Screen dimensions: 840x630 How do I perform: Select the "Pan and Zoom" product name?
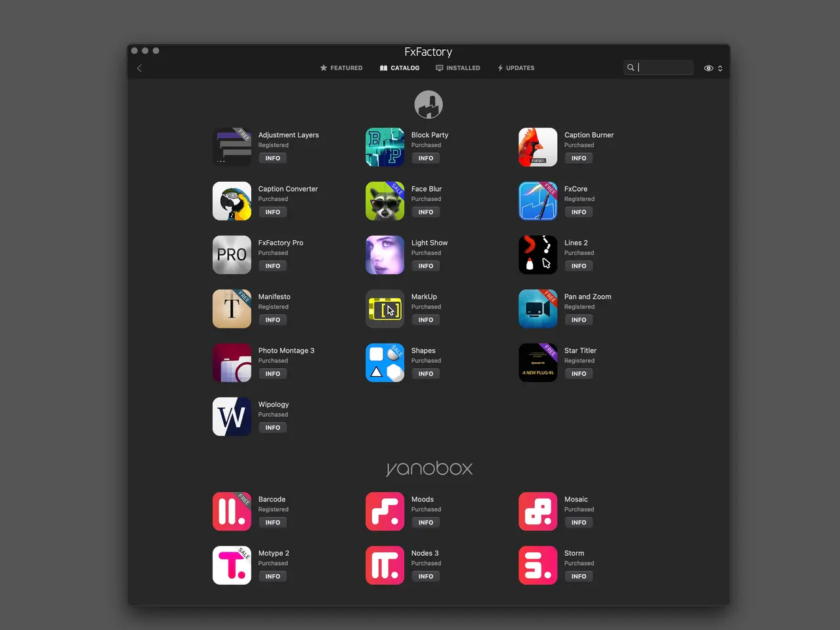pos(588,297)
